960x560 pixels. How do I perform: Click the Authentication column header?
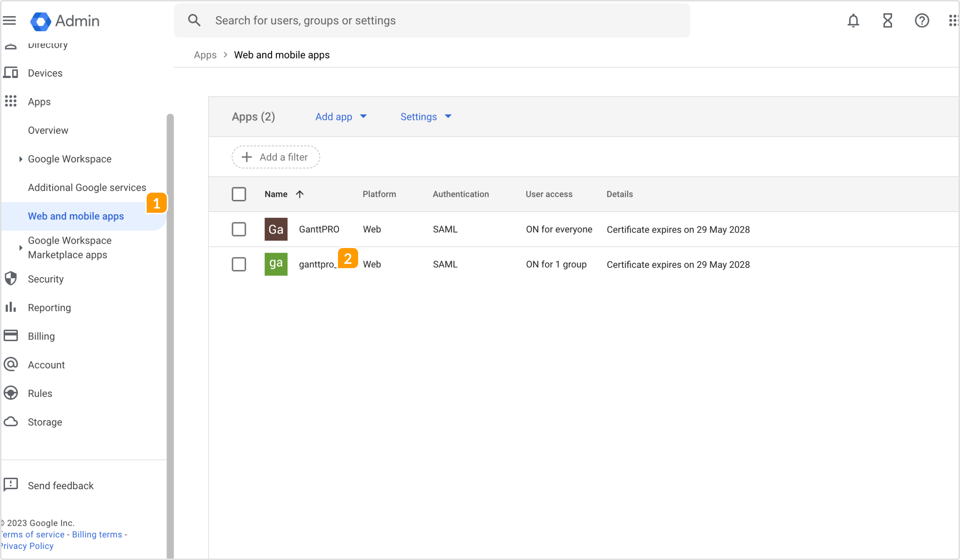(461, 194)
